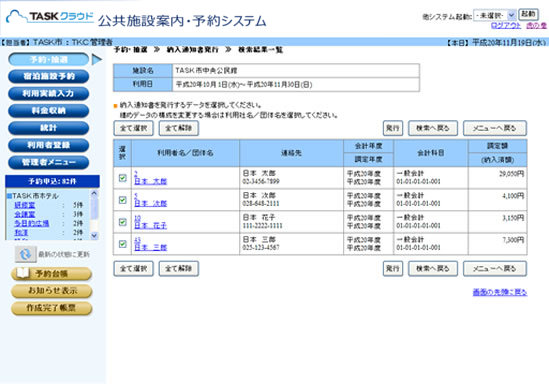Image resolution: width=549 pixels, height=384 pixels.
Task: Select the 予約・抽選 menu
Action: pos(49,60)
